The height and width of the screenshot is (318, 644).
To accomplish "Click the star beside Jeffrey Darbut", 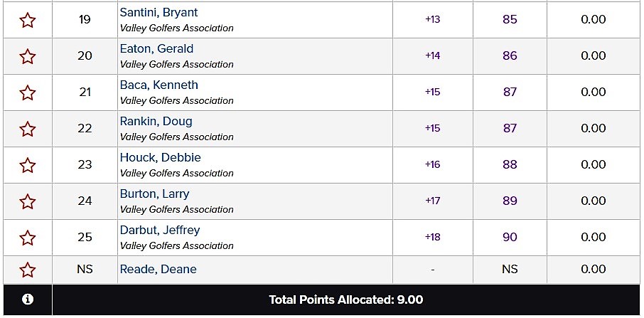I will point(28,238).
